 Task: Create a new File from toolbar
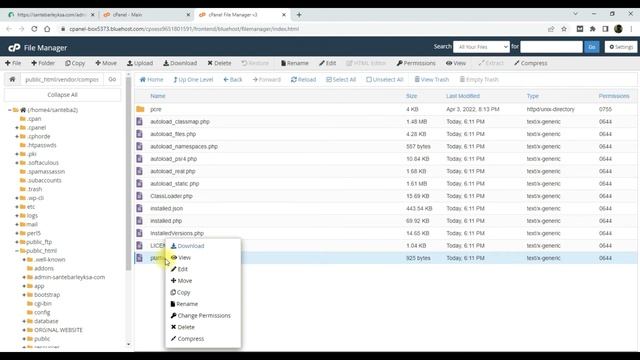13,63
